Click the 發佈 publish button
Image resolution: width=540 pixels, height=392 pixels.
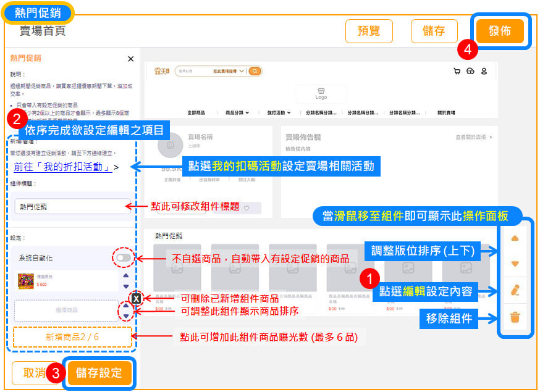[500, 31]
